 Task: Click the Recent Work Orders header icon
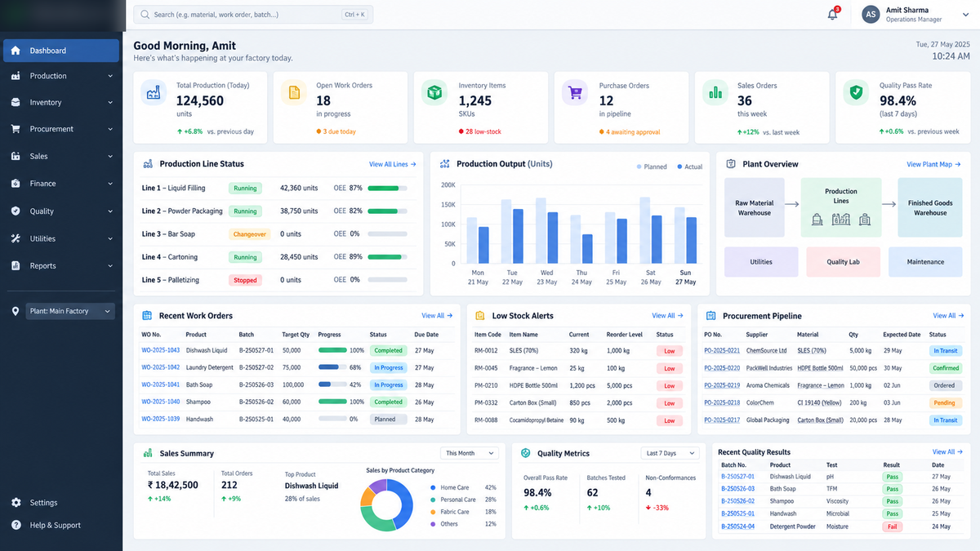coord(147,316)
